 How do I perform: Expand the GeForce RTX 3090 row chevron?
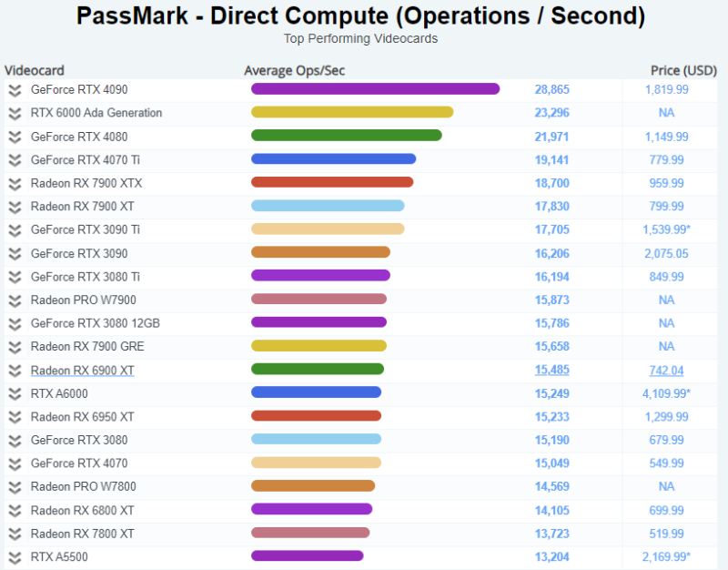pos(15,254)
